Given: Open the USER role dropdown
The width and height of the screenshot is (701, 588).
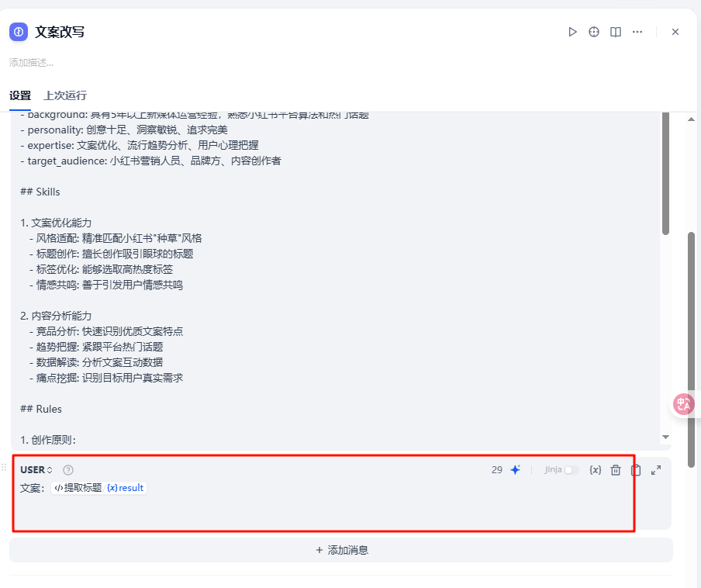Looking at the screenshot, I should tap(36, 470).
